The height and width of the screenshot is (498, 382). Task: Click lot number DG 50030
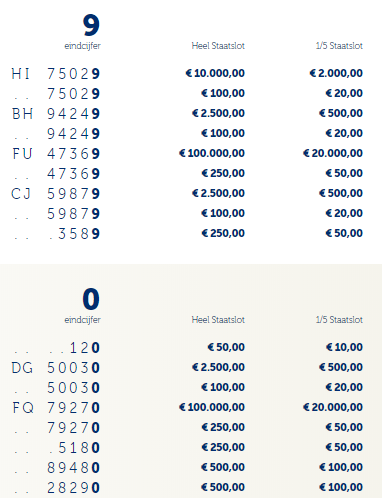click(x=56, y=368)
